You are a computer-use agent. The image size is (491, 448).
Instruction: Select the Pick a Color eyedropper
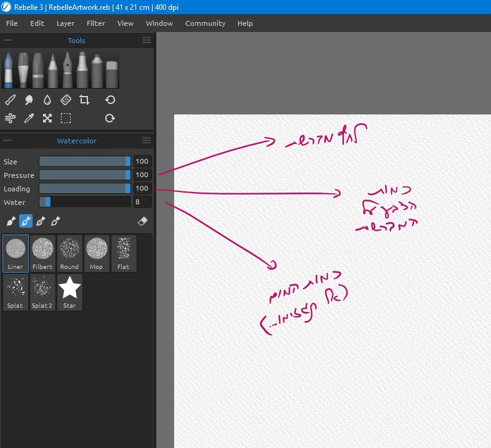(x=29, y=118)
